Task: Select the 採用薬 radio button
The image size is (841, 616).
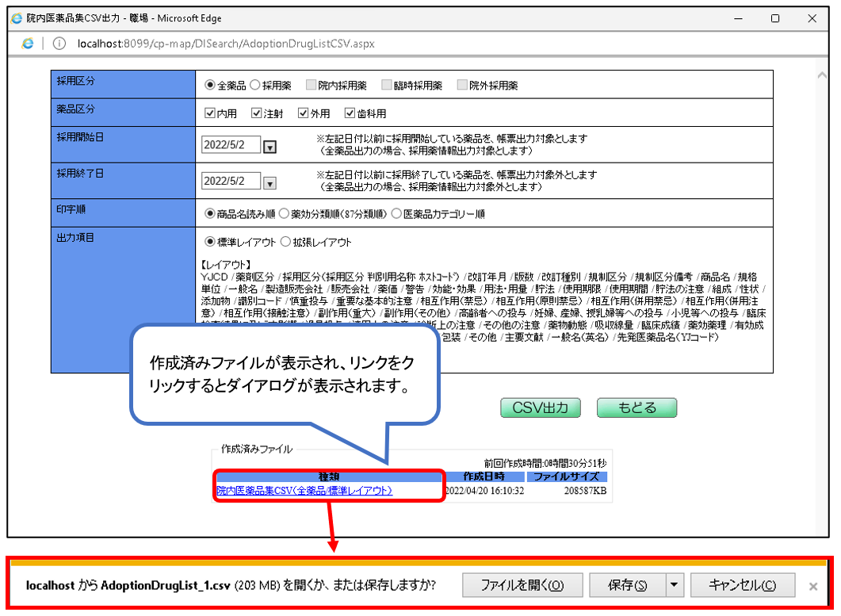Action: (x=255, y=85)
